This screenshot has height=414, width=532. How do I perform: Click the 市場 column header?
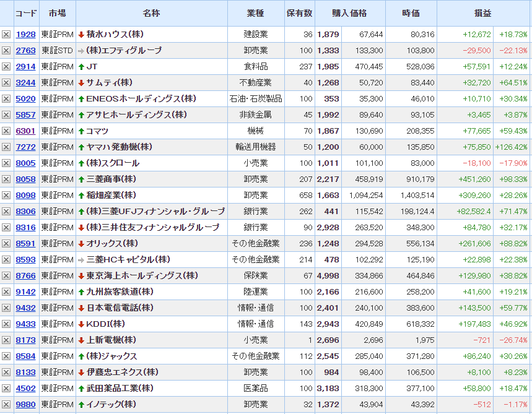(x=58, y=13)
